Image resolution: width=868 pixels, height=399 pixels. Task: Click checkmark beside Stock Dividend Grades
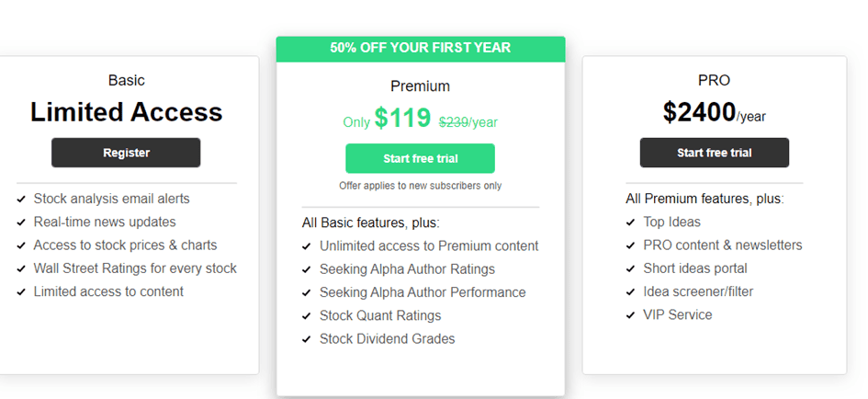point(307,339)
